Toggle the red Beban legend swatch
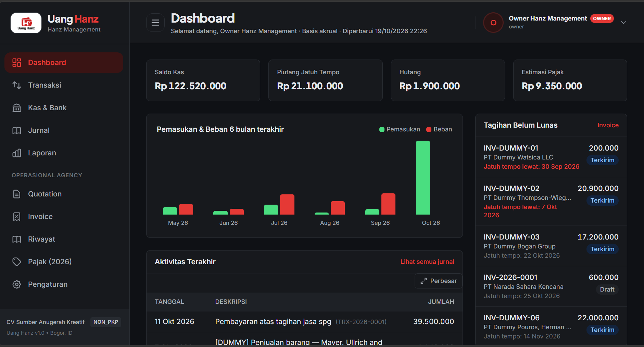Viewport: 644px width, 347px height. 429,129
